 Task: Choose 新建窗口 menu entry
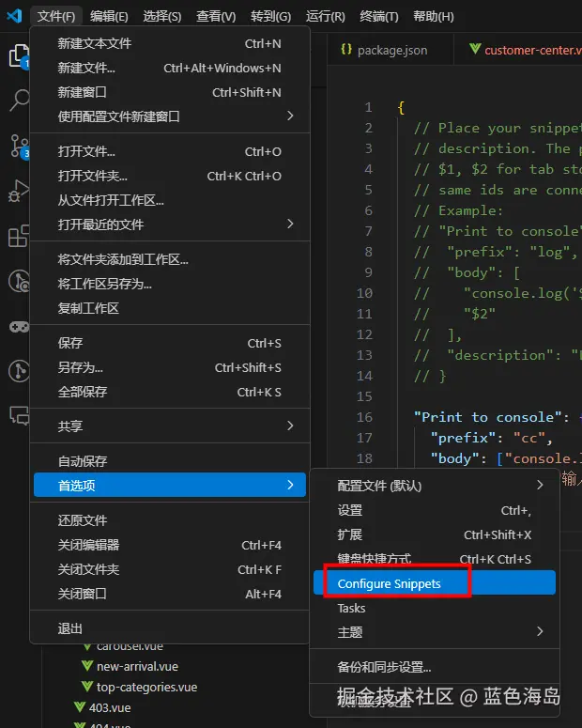point(170,92)
